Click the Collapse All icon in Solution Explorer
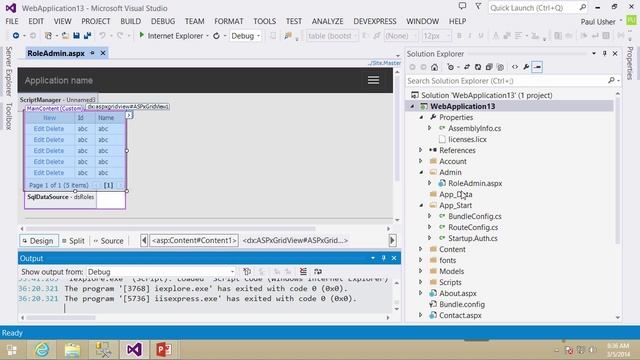This screenshot has width=640, height=360. pyautogui.click(x=489, y=67)
